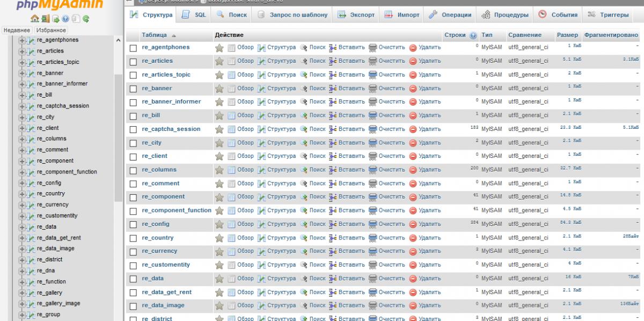
Task: Expand re_config node in sidebar tree
Action: pos(22,183)
